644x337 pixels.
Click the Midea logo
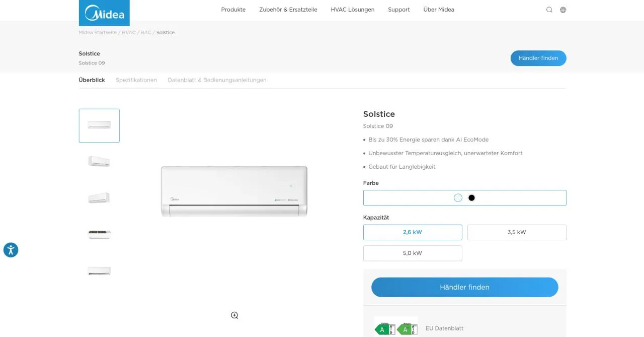[104, 13]
